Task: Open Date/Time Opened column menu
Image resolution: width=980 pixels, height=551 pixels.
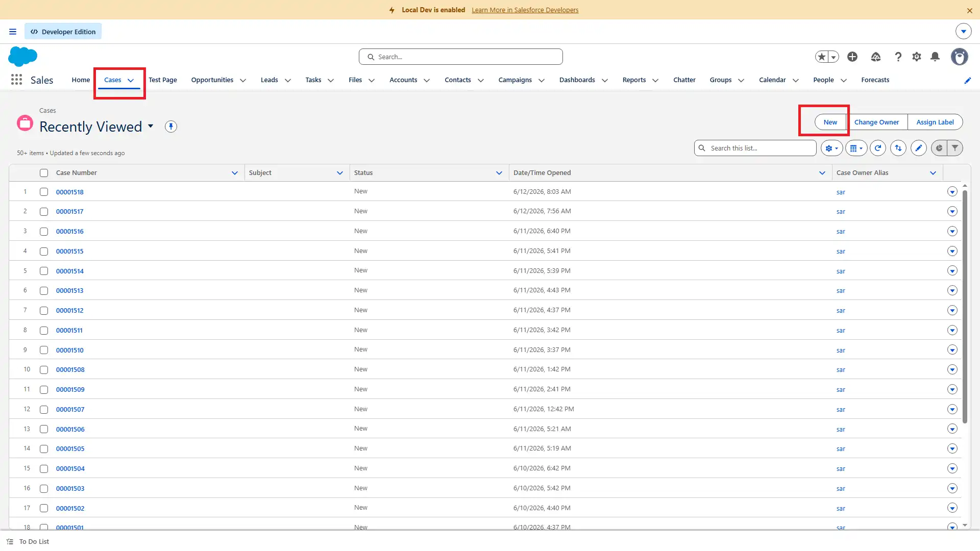Action: click(x=822, y=173)
